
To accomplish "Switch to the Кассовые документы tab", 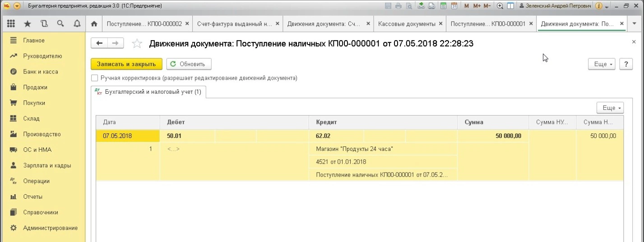I will pyautogui.click(x=406, y=24).
